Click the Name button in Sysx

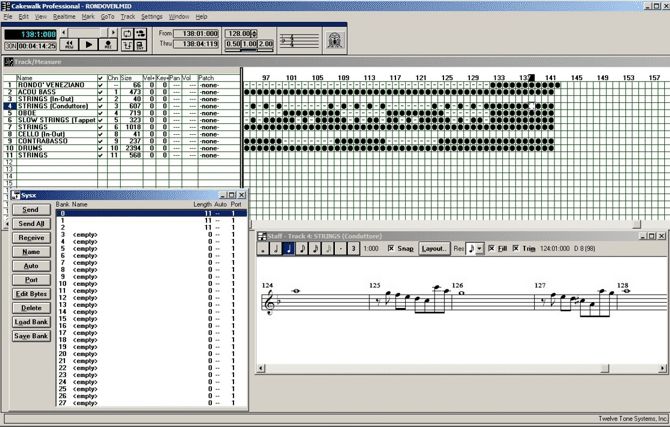click(31, 252)
